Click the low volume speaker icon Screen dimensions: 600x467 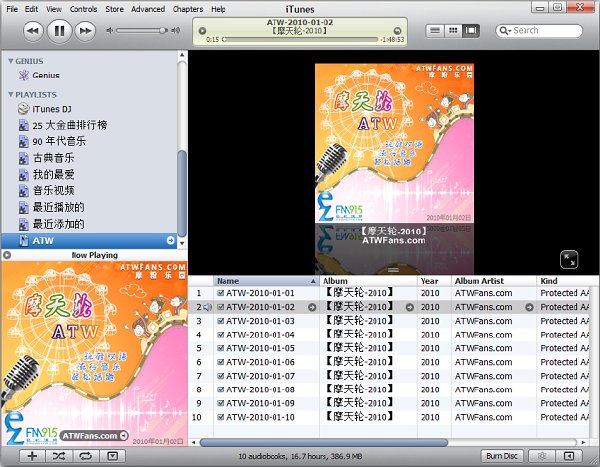(x=110, y=30)
